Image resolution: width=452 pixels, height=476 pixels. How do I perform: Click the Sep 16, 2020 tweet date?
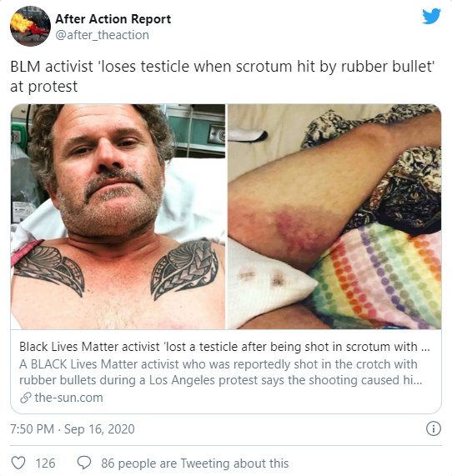point(99,429)
